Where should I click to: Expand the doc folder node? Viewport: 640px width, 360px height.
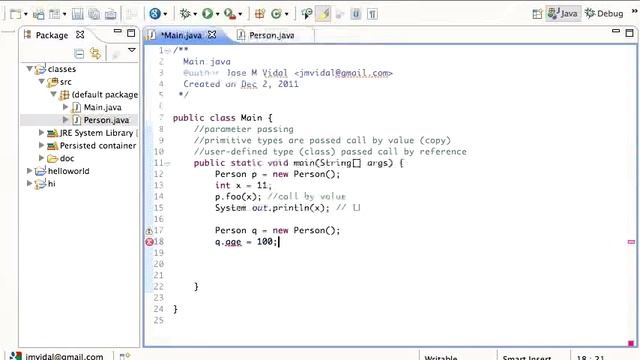41,158
